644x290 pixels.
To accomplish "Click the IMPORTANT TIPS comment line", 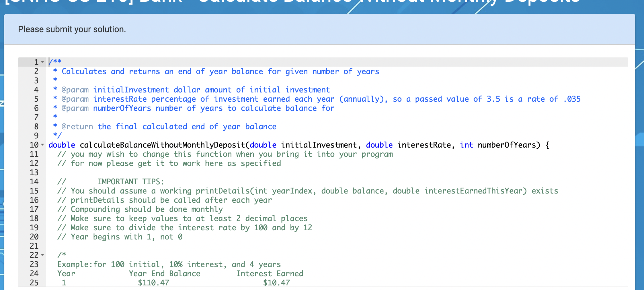I will tap(130, 181).
